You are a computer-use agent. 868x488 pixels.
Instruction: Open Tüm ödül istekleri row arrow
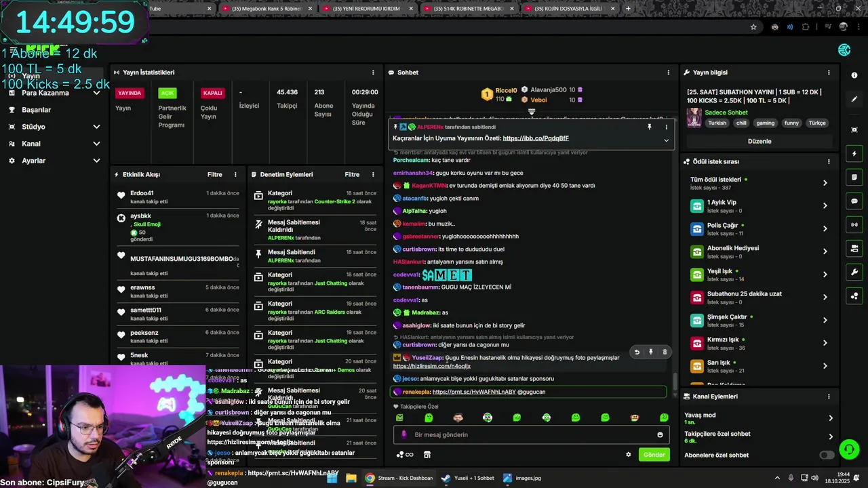tap(825, 183)
